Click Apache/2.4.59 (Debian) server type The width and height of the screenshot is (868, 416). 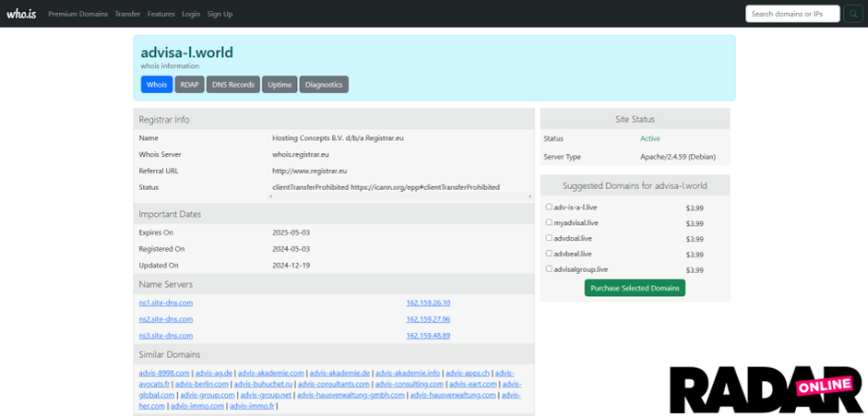678,157
